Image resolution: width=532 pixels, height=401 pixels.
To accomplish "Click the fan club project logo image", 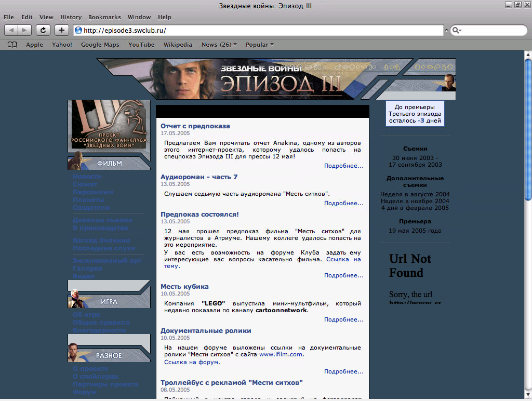I will pos(109,125).
